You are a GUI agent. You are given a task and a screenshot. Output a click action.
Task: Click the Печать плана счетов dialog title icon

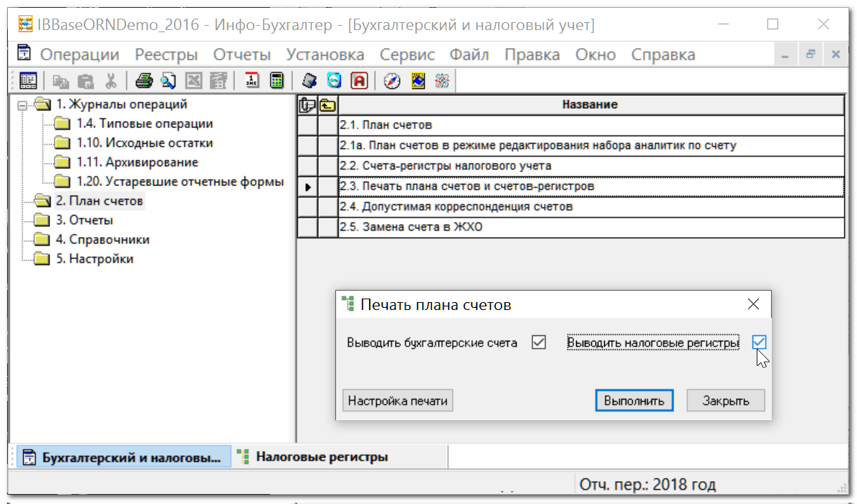pyautogui.click(x=348, y=304)
